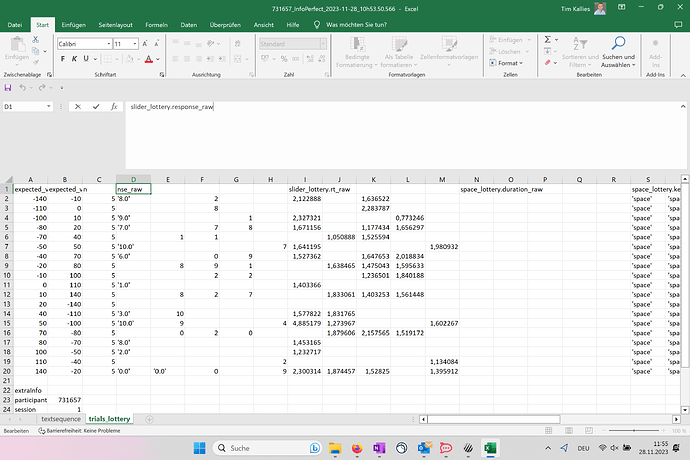Click the ribbon display options icon

pyautogui.click(x=621, y=7)
